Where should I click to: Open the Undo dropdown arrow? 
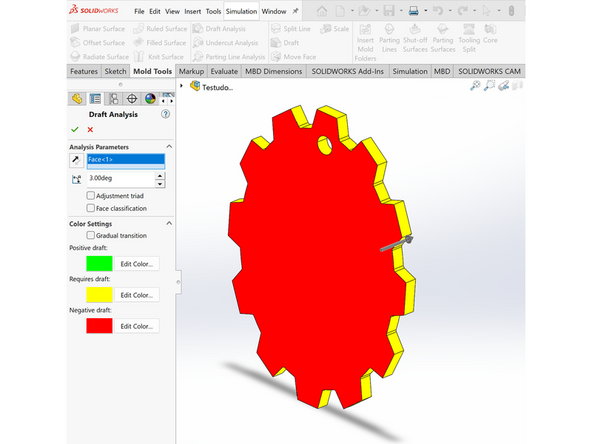pyautogui.click(x=450, y=11)
